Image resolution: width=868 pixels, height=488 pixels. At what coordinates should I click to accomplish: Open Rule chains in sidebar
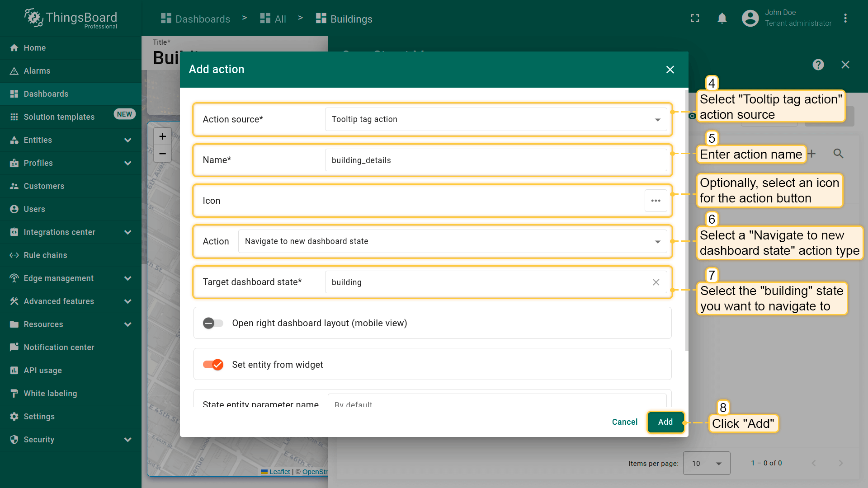(x=45, y=255)
